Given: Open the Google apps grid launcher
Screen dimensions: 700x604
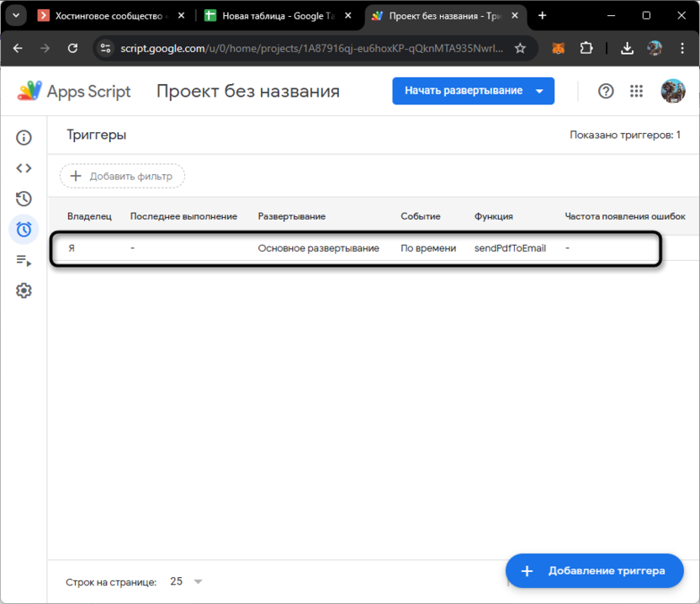Looking at the screenshot, I should [x=636, y=91].
